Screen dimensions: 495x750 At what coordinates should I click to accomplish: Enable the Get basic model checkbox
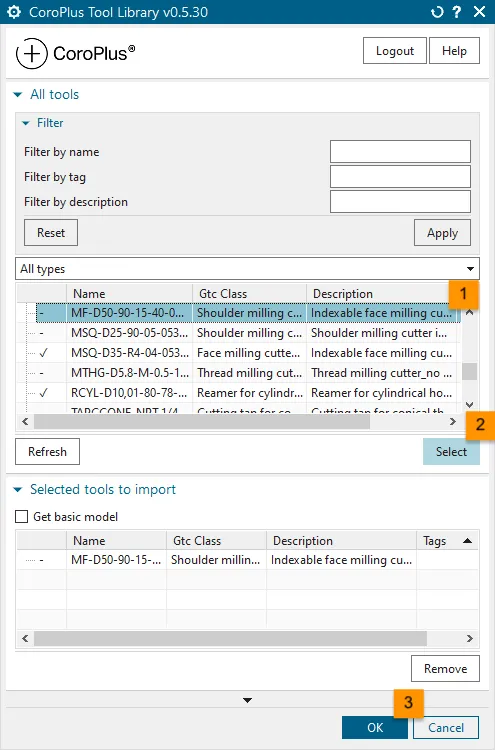[22, 517]
